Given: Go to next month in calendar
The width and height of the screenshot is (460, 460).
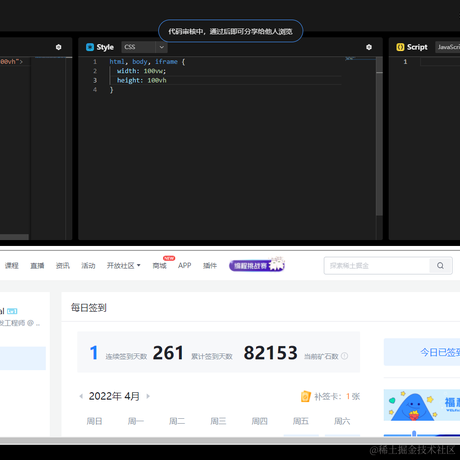Looking at the screenshot, I should point(148,396).
